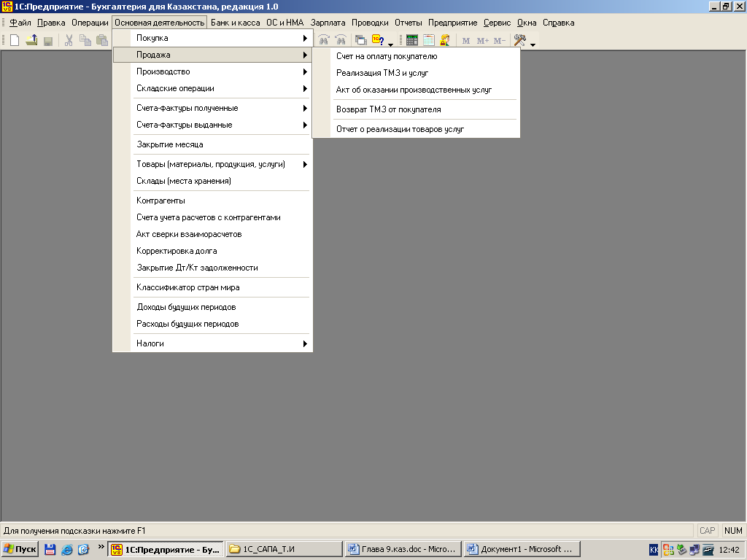
Task: Click the user with lock icon
Action: [x=445, y=41]
